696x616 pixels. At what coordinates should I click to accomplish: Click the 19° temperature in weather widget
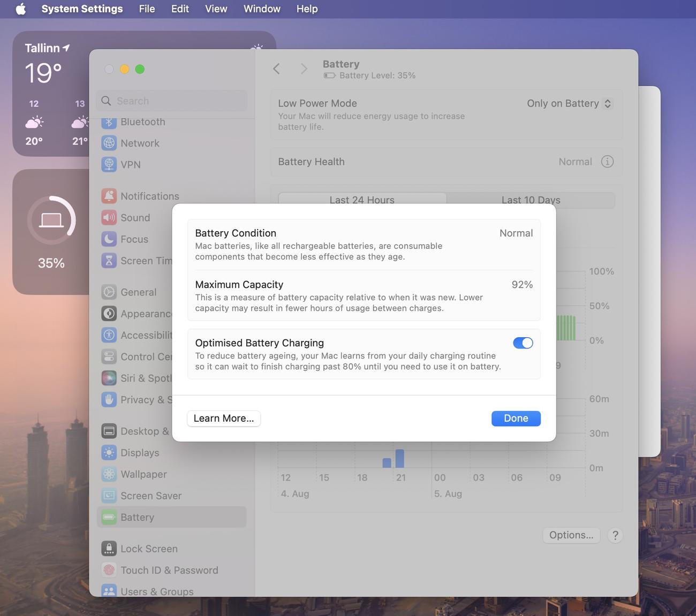pyautogui.click(x=43, y=73)
